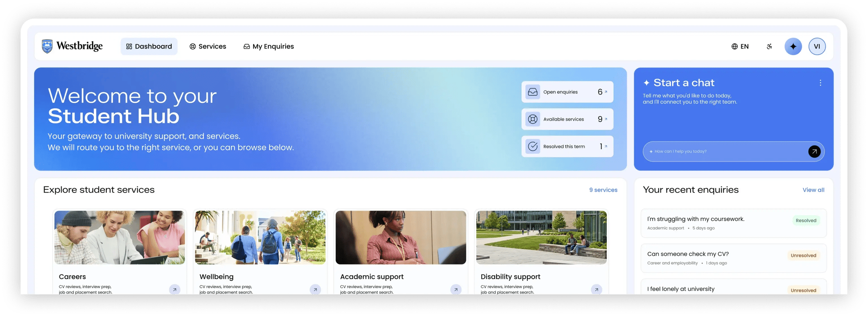
Task: Open 'I'm struggling with my coursework.' enquiry
Action: click(x=733, y=223)
